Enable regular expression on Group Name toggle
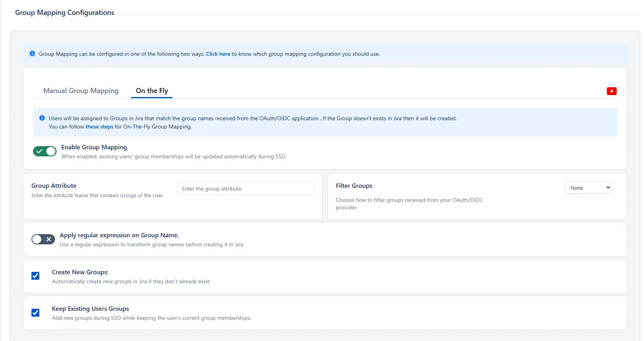Image resolution: width=644 pixels, height=341 pixels. click(x=43, y=239)
